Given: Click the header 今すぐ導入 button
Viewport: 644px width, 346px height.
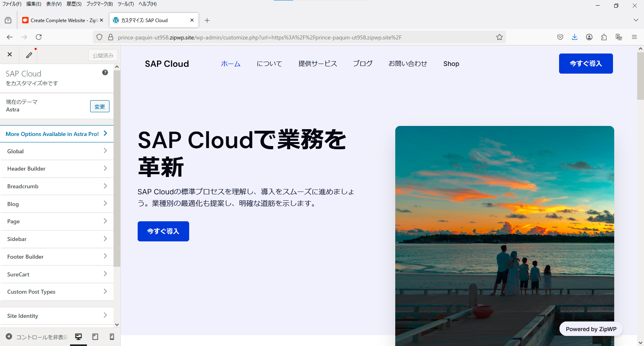Looking at the screenshot, I should pos(586,64).
